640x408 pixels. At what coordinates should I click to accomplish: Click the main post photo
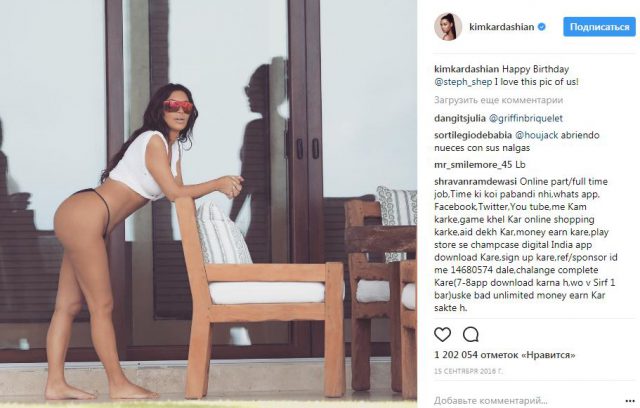click(208, 202)
